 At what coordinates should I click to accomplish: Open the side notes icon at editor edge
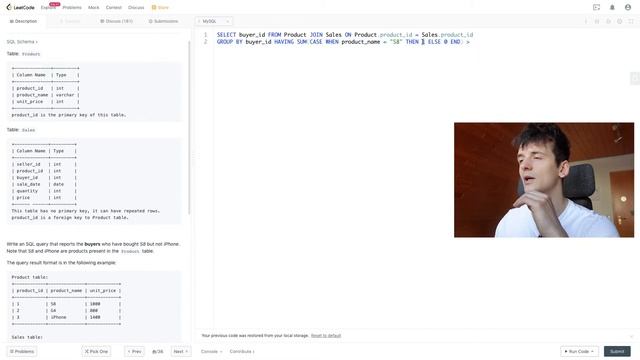pyautogui.click(x=635, y=78)
